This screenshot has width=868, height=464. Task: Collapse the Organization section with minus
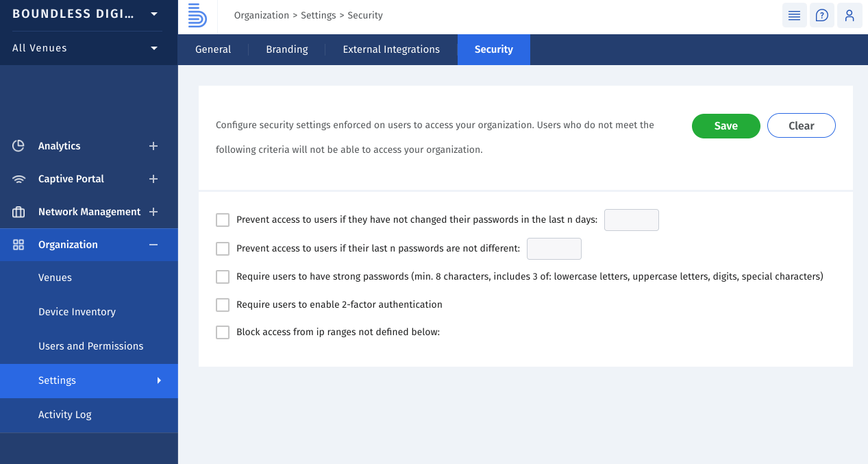click(153, 245)
